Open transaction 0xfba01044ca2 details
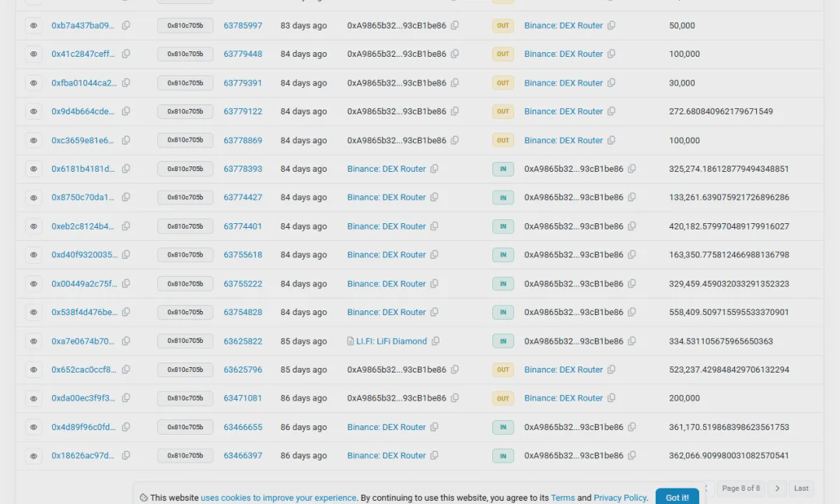Viewport: 840px width, 504px height. 84,83
